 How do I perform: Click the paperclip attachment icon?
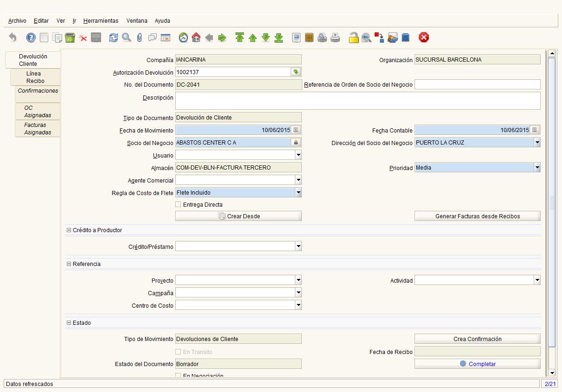[139, 38]
